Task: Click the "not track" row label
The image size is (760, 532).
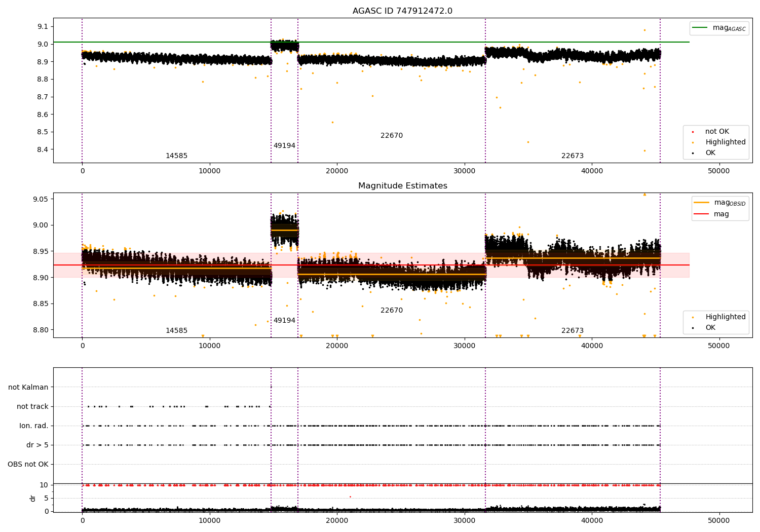Action: [32, 407]
